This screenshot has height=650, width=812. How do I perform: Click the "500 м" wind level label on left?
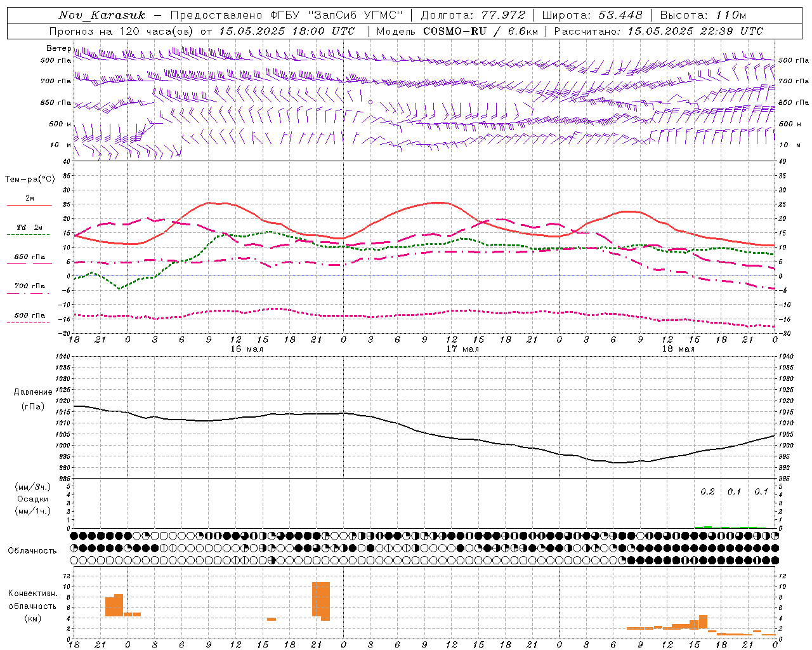pos(60,124)
